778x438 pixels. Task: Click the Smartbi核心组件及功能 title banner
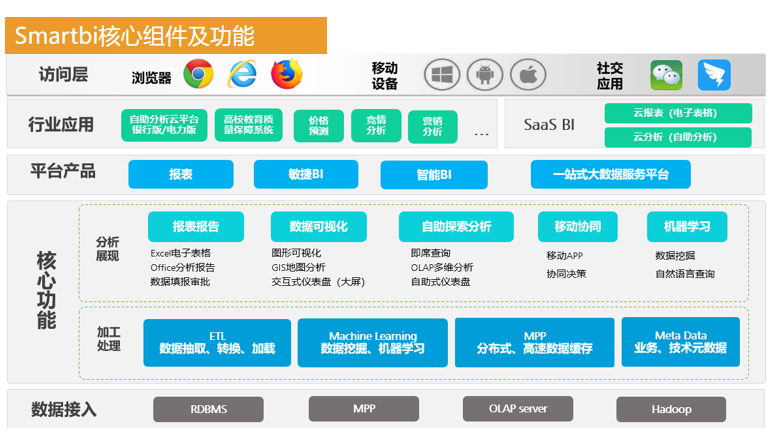[166, 36]
